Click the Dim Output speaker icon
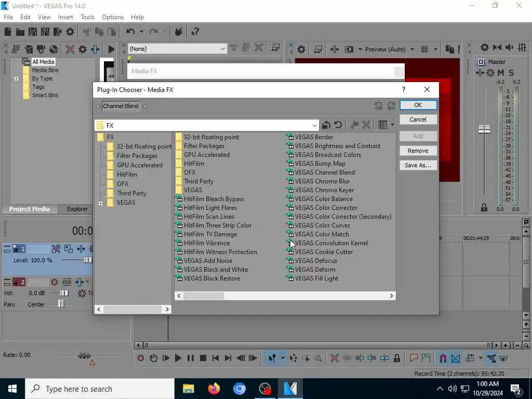 [509, 47]
